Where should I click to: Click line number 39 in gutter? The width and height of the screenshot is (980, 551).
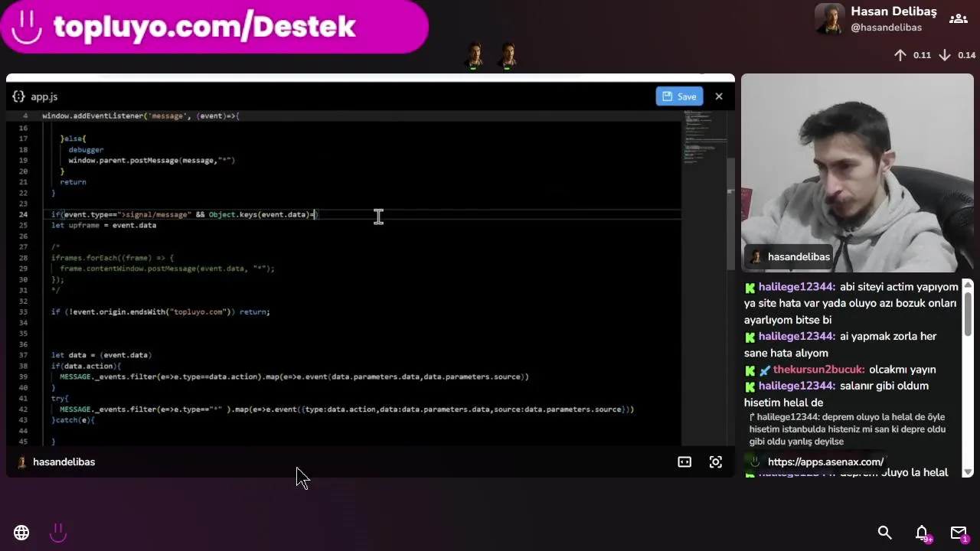click(24, 377)
